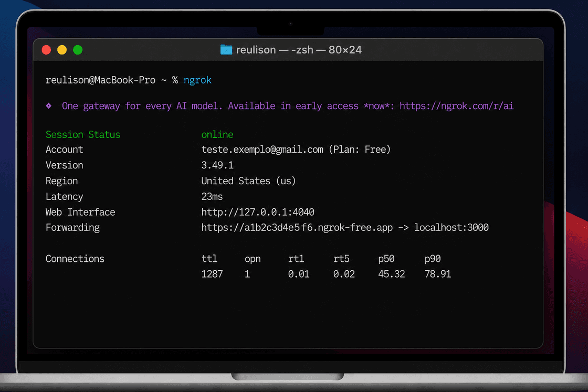
Task: Click the 'p90' column header
Action: pyautogui.click(x=433, y=259)
